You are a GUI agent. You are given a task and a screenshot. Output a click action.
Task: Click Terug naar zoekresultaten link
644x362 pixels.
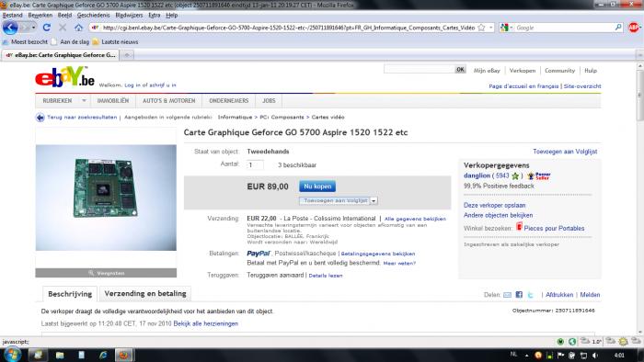pos(82,118)
